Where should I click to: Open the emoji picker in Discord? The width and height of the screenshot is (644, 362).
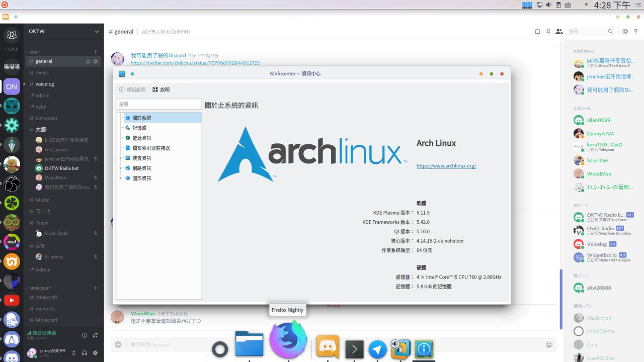pos(549,344)
